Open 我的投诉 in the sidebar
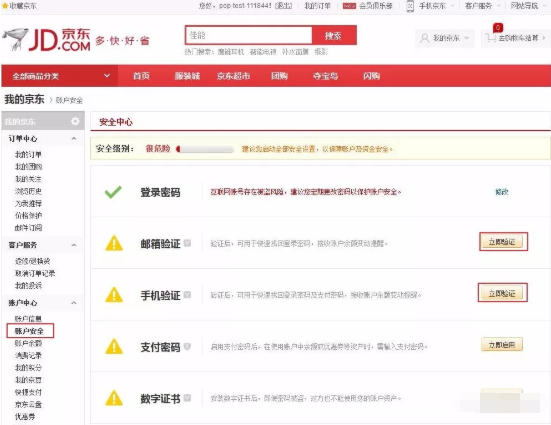Image resolution: width=551 pixels, height=425 pixels. pos(28,286)
